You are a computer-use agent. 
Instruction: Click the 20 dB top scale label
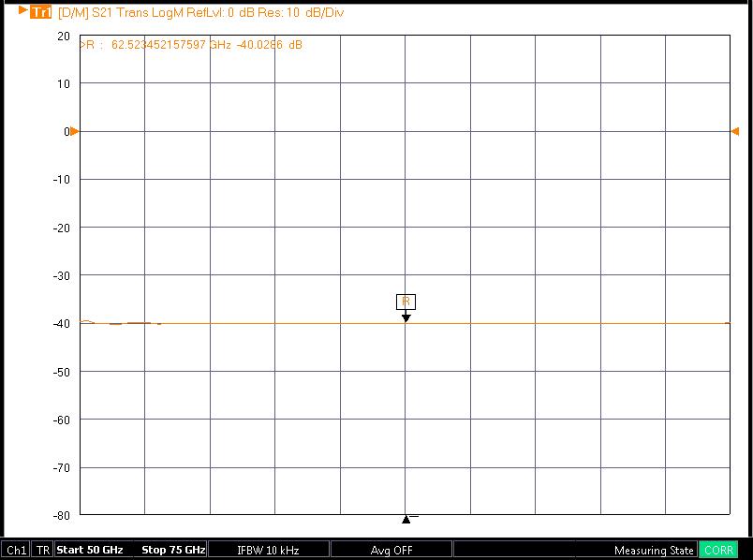point(64,36)
